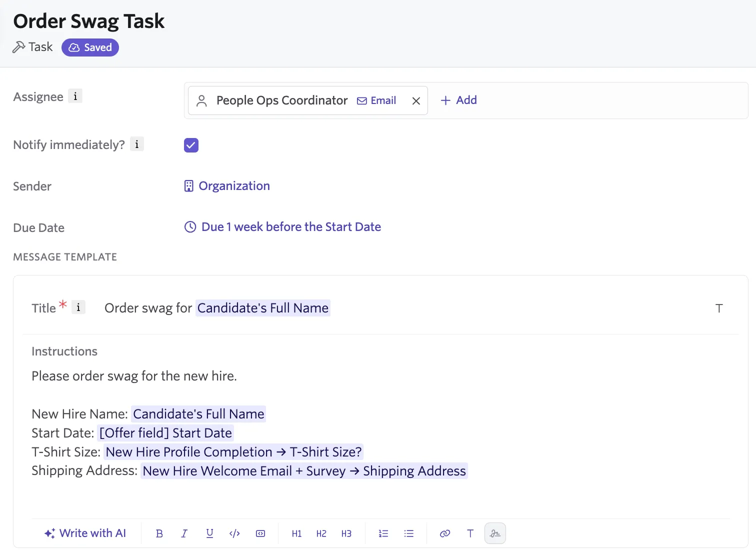Insert inline code formatting
The width and height of the screenshot is (756, 557).
[234, 533]
